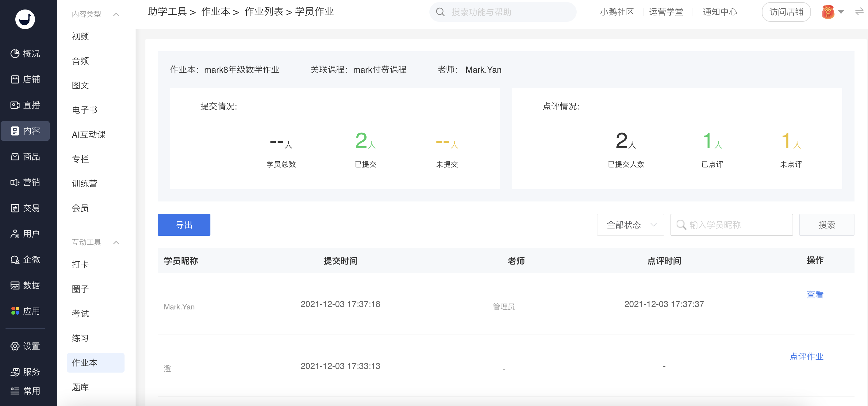Click 作业列表 in the breadcrumb
This screenshot has height=406, width=868.
[x=264, y=12]
